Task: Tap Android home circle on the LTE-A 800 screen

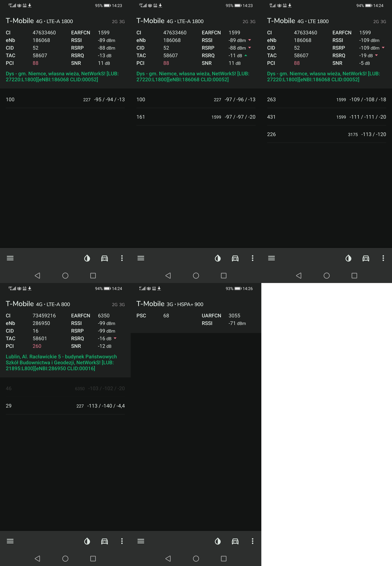Action: pos(65,558)
